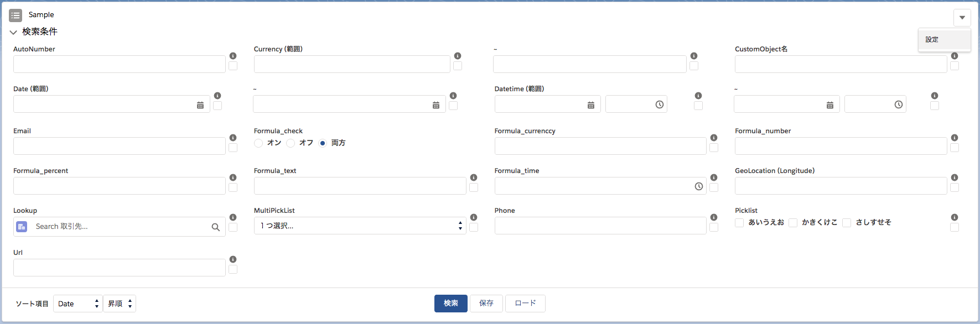The height and width of the screenshot is (324, 980).
Task: Click the Sample list view icon
Action: click(x=15, y=15)
